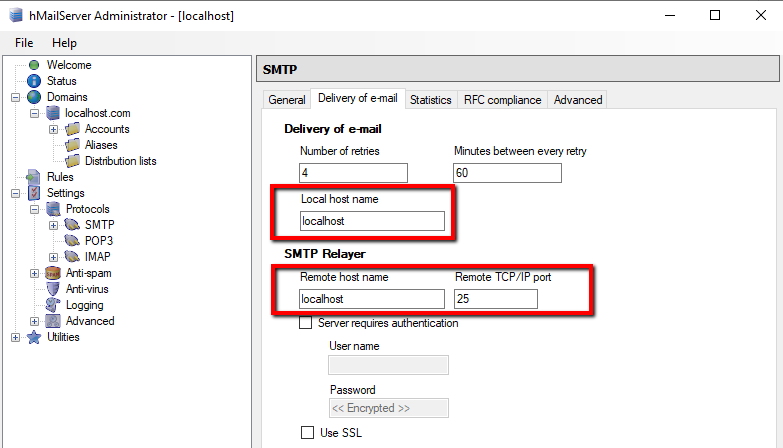The height and width of the screenshot is (448, 783).
Task: Open the Help menu
Action: (64, 43)
